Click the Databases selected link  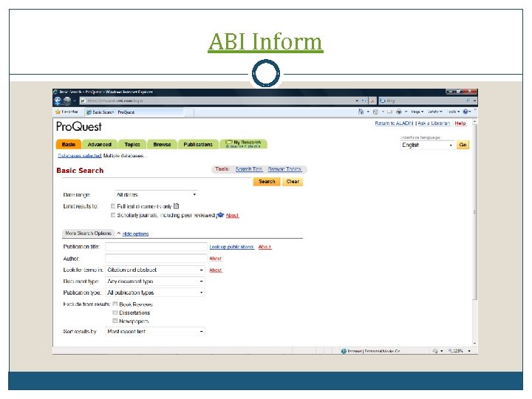point(80,156)
